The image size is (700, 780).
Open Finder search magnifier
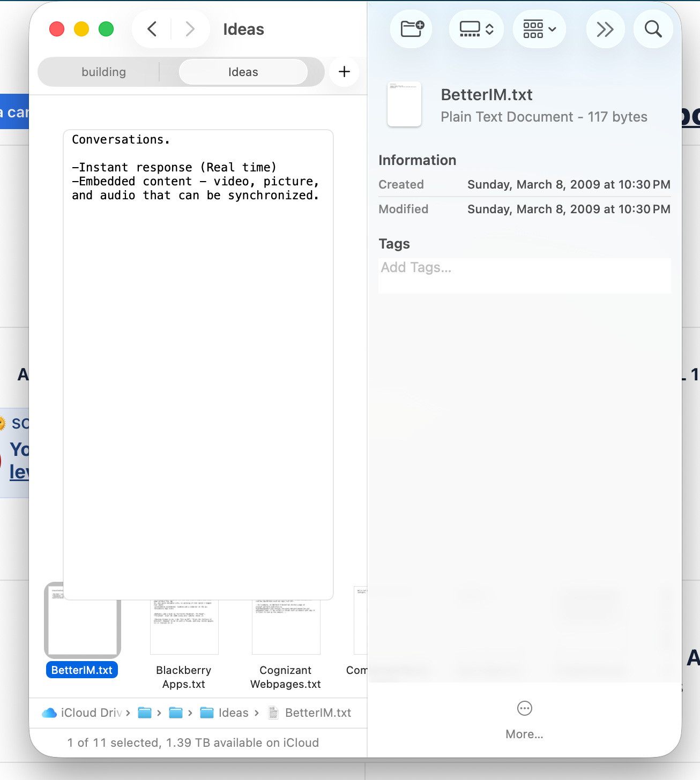[653, 29]
